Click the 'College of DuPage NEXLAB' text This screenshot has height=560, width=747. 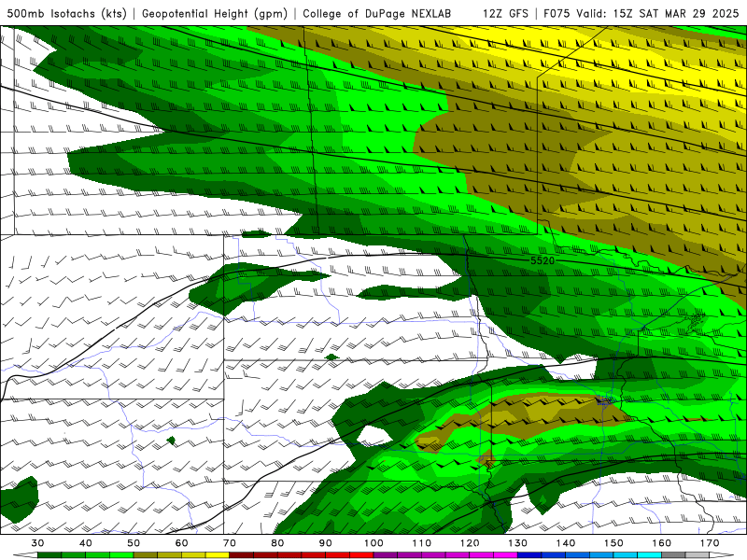tap(377, 14)
